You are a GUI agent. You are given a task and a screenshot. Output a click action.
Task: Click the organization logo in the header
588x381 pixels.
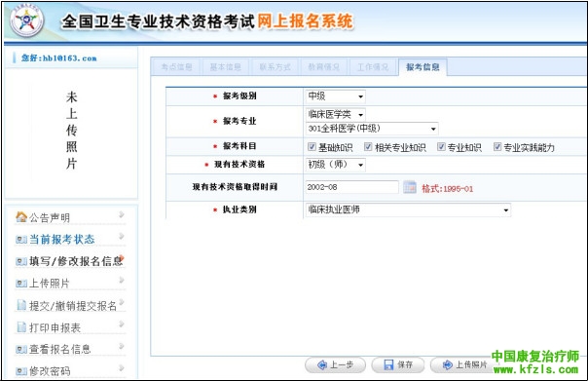[x=26, y=20]
